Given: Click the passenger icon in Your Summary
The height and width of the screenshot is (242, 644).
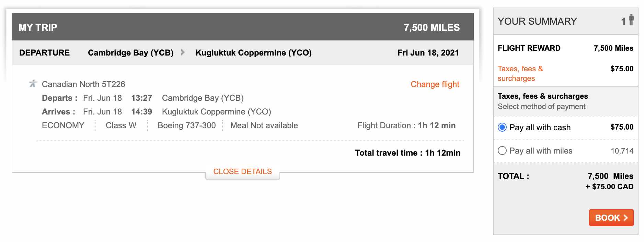Looking at the screenshot, I should 631,20.
